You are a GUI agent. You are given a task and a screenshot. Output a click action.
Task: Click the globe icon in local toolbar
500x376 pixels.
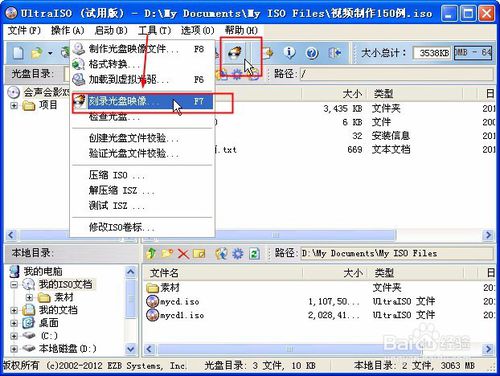221,254
